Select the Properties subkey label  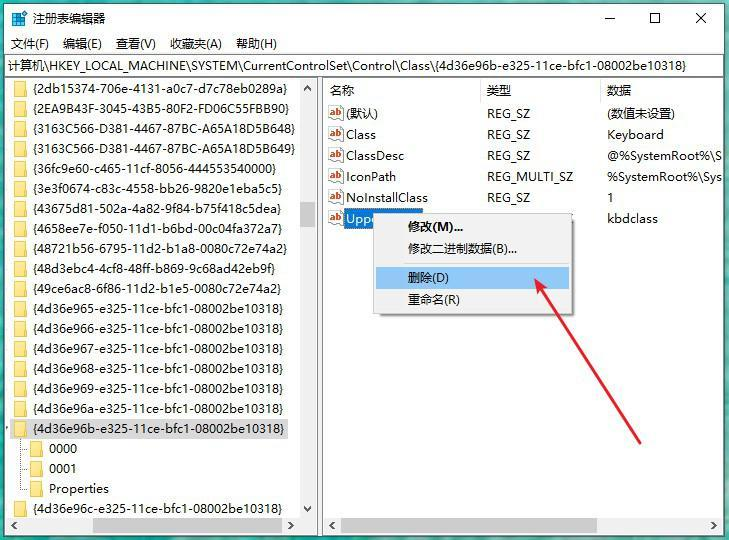tap(79, 489)
